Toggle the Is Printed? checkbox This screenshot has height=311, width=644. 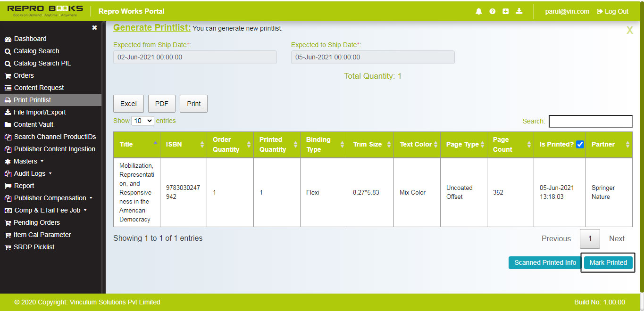(580, 144)
